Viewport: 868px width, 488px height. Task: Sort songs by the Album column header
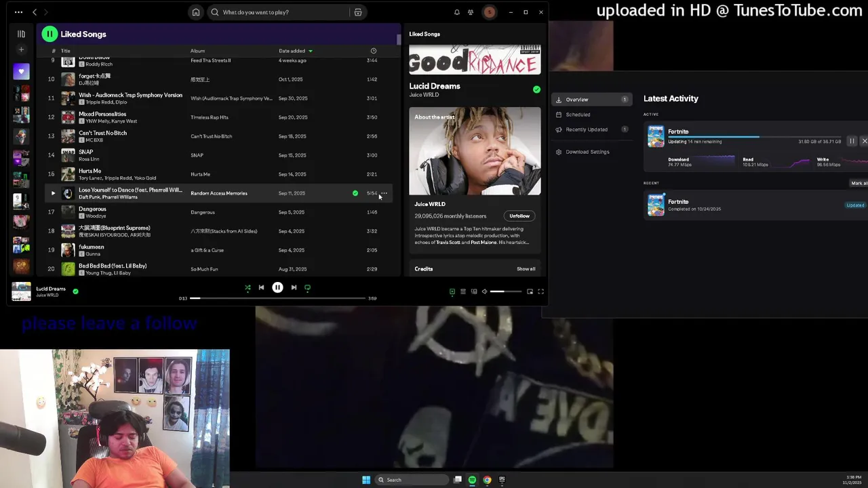(197, 51)
